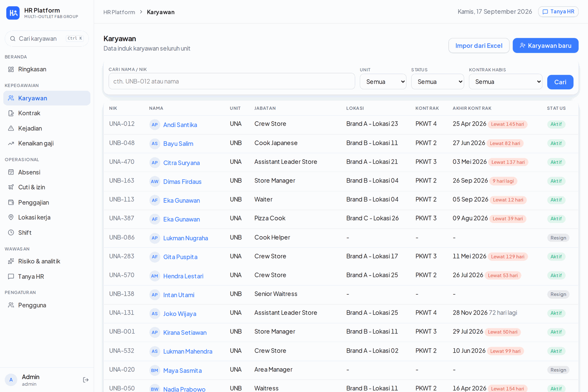Screen dimensions: 588x392
Task: Click Brand C - Lokasi 26 cell
Action: [x=372, y=218]
